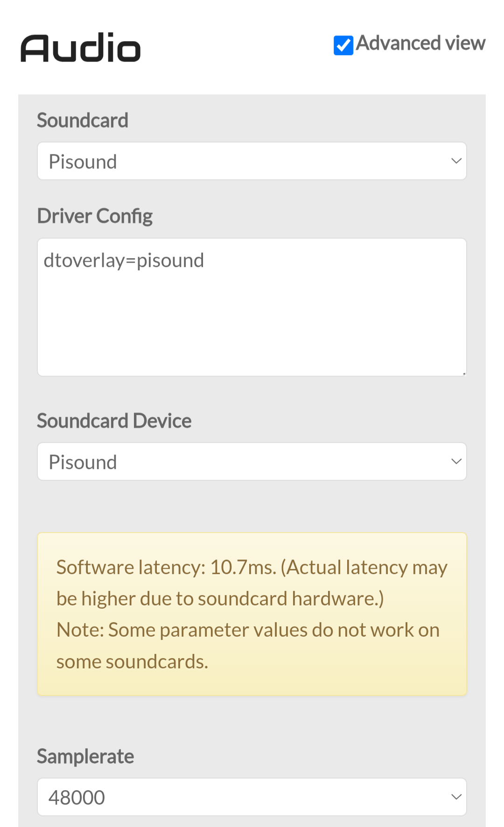Click the dtoverlay=pisound text line

tap(124, 260)
